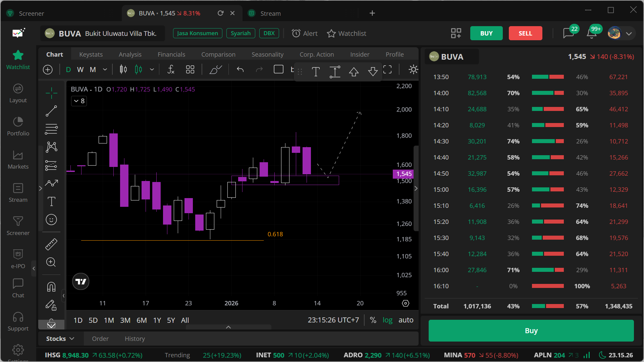Click the fullscreen chart icon
Image resolution: width=644 pixels, height=362 pixels.
(387, 69)
